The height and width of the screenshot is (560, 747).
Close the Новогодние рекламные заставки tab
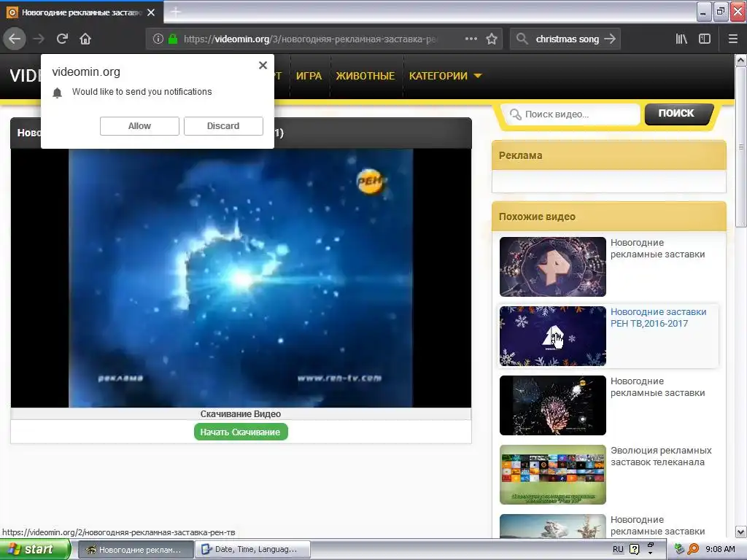click(151, 12)
